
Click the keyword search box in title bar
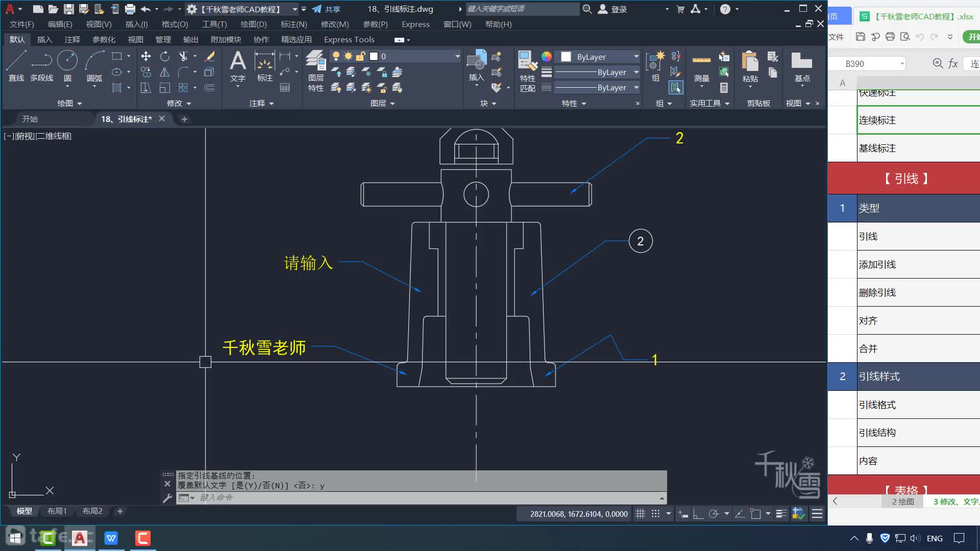click(522, 9)
